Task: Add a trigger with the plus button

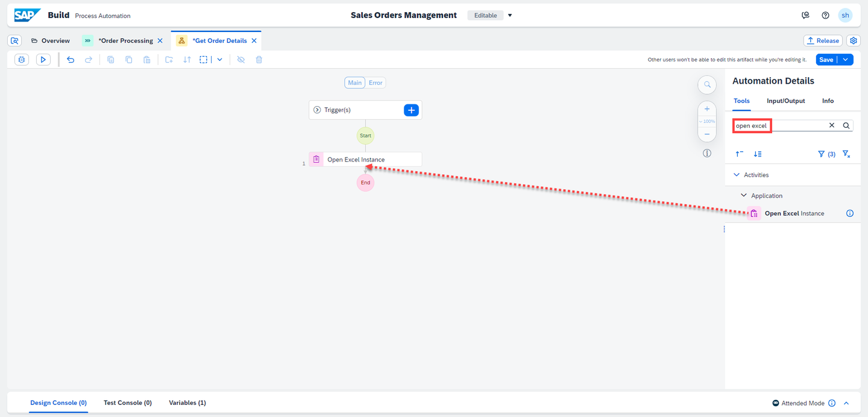Action: 411,110
